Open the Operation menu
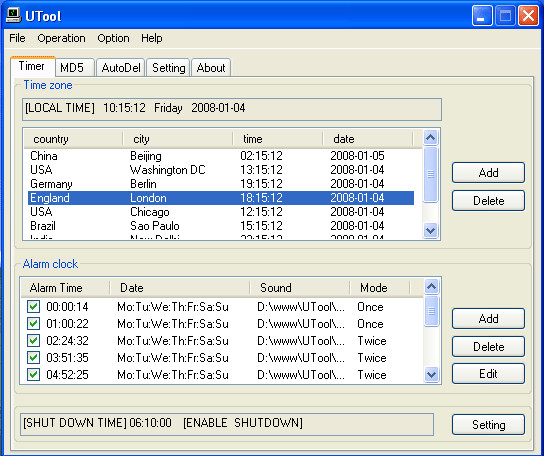The image size is (544, 456). click(61, 38)
